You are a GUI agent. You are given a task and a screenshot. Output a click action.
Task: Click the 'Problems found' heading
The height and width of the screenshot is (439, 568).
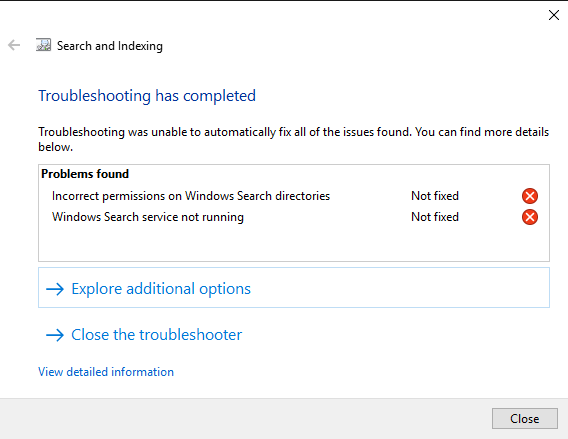point(85,174)
